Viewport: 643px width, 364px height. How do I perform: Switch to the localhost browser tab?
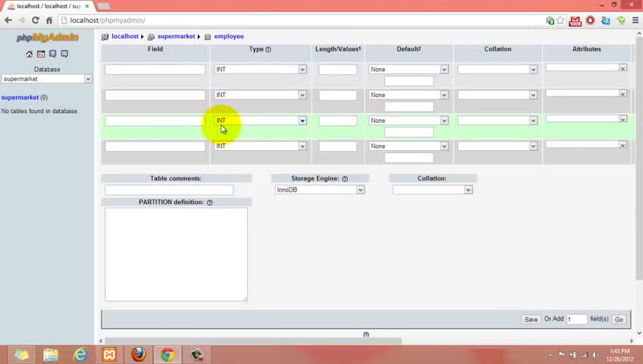47,6
